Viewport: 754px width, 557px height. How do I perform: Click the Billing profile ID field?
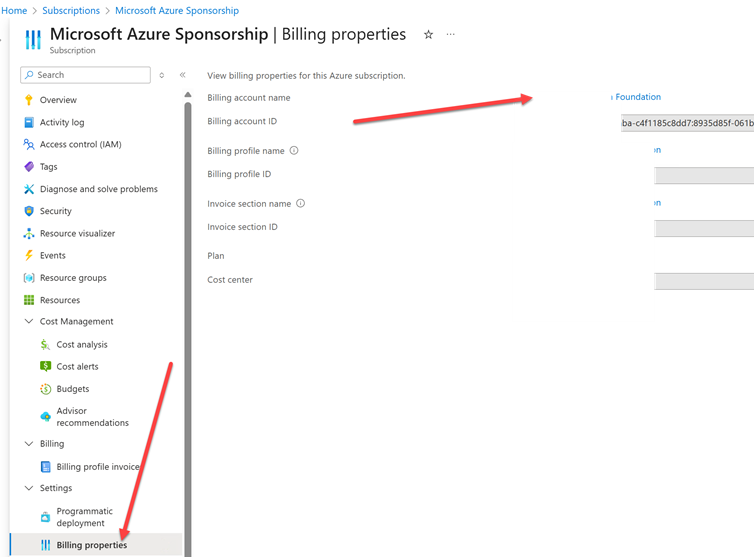tap(704, 176)
